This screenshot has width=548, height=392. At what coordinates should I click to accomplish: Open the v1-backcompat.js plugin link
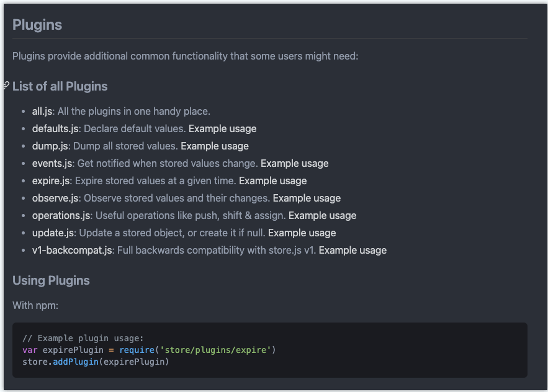72,251
